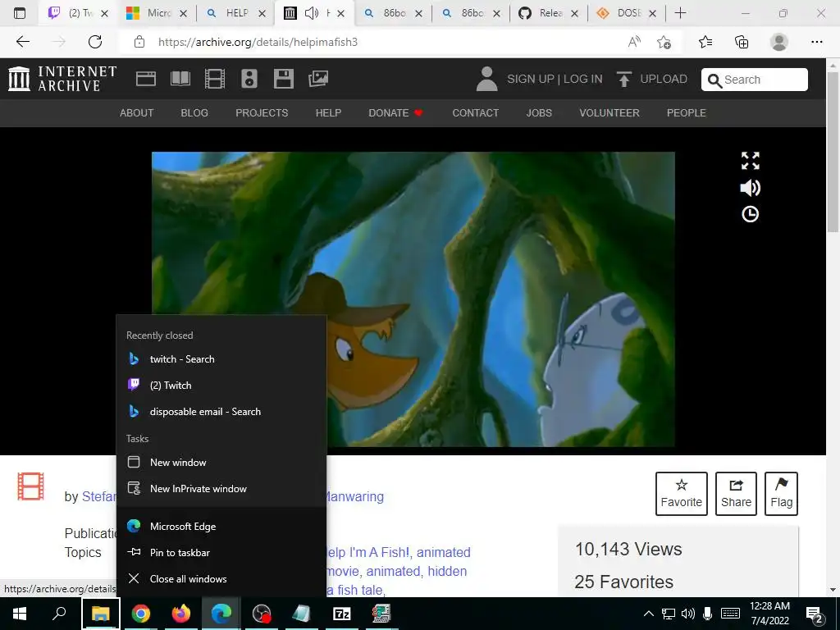Reopen '(2) Twitch' from Recently closed
Image resolution: width=840 pixels, height=630 pixels.
(221, 386)
